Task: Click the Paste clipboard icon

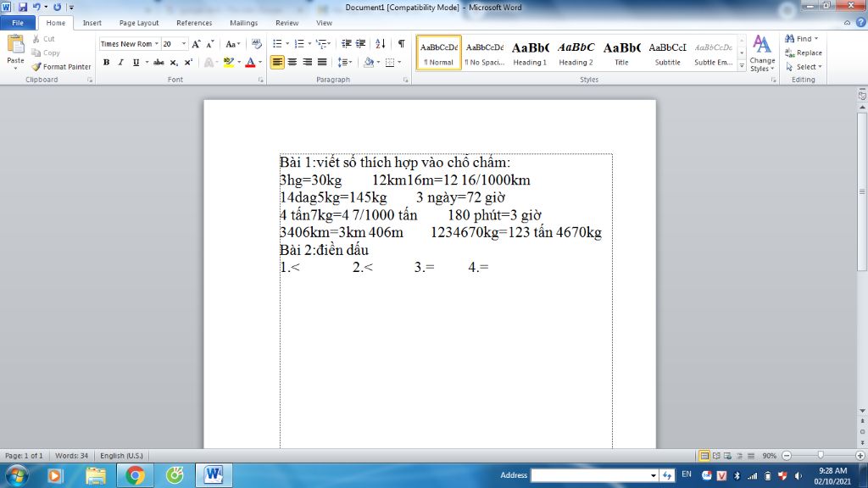Action: (x=15, y=46)
